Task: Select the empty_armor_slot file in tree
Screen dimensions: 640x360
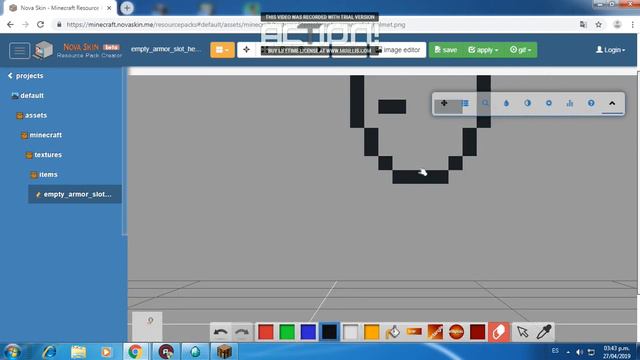Action: pyautogui.click(x=75, y=194)
